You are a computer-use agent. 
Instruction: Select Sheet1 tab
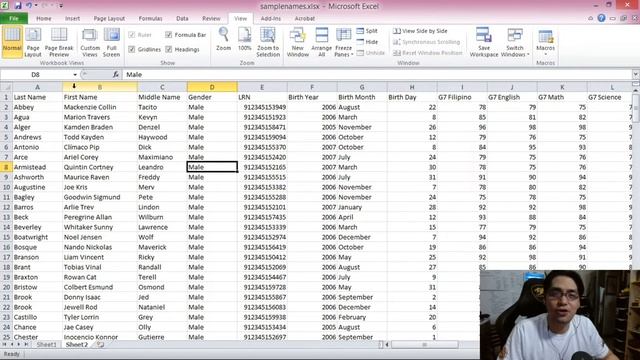pos(46,344)
